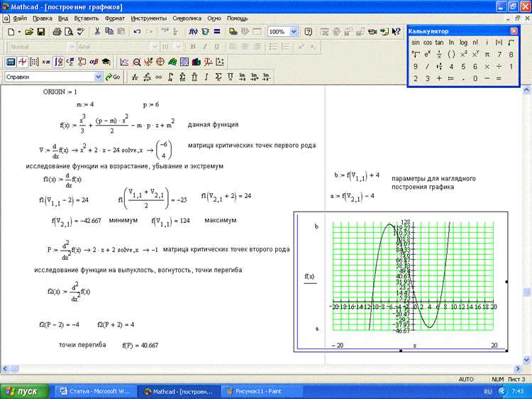Open the Инструменты menu
This screenshot has height=399, width=532.
(149, 18)
